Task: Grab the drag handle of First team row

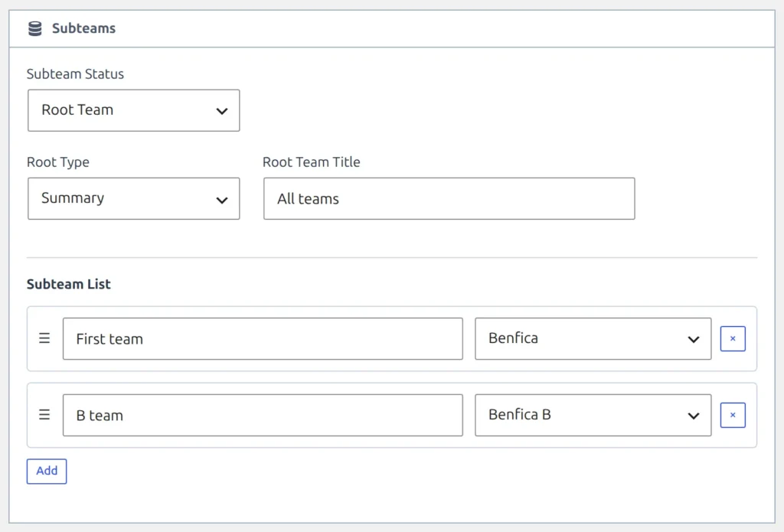Action: pyautogui.click(x=44, y=338)
